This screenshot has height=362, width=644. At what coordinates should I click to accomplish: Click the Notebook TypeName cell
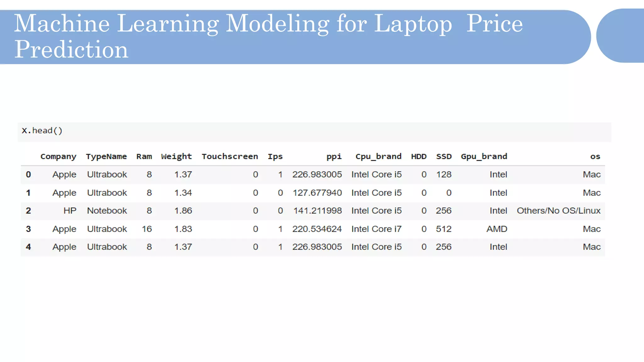coord(107,211)
